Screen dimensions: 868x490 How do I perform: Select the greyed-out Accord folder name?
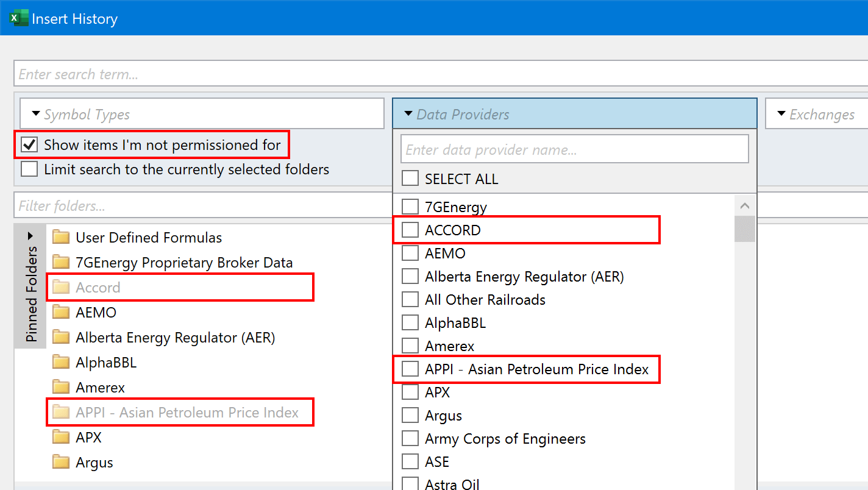98,287
